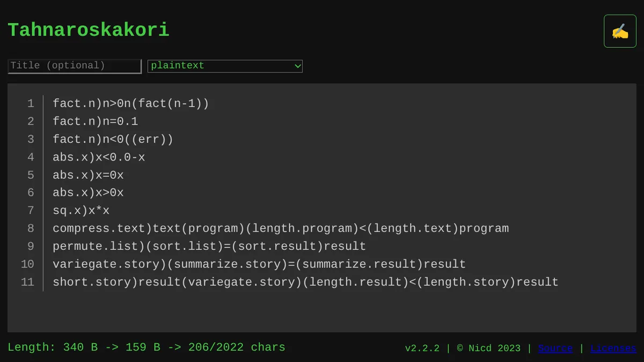Viewport: 644px width, 362px height.
Task: Select line number 11 in the gutter
Action: pos(27,282)
